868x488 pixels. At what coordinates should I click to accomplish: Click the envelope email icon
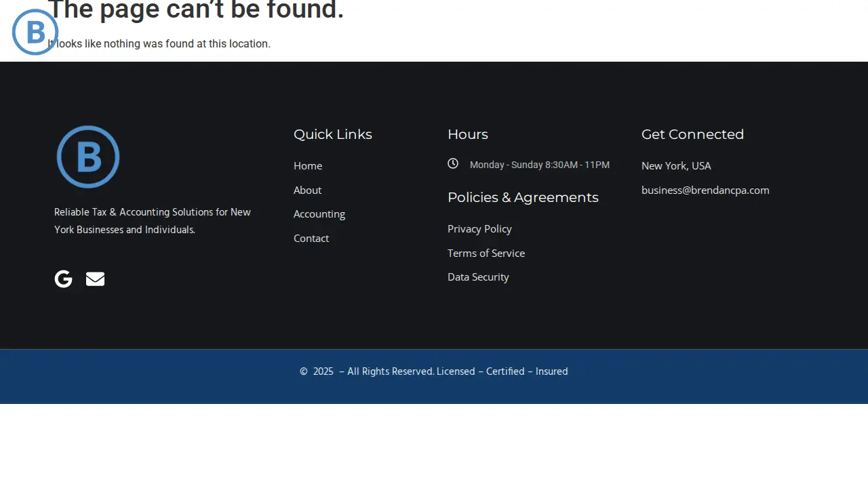(x=95, y=279)
